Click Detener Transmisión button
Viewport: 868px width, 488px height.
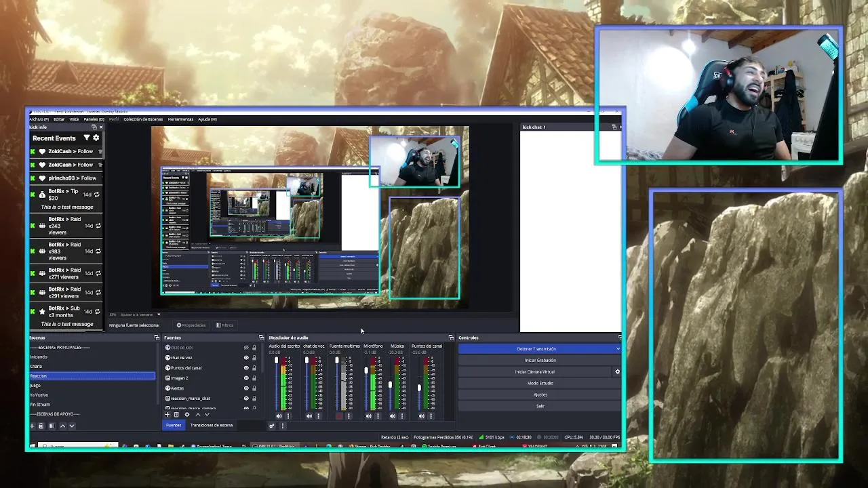tap(536, 349)
